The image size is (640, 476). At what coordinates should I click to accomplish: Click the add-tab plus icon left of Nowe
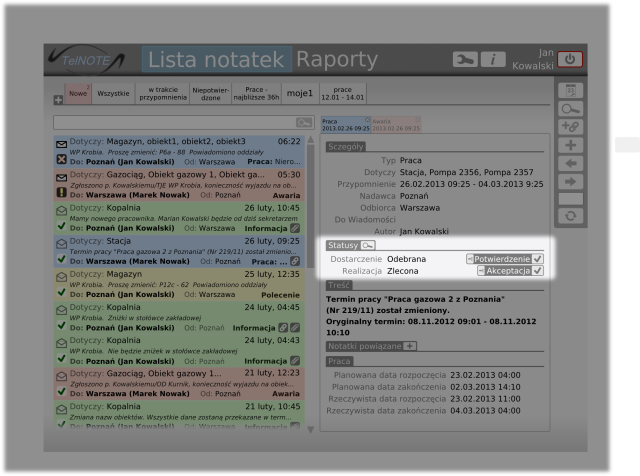pyautogui.click(x=57, y=100)
